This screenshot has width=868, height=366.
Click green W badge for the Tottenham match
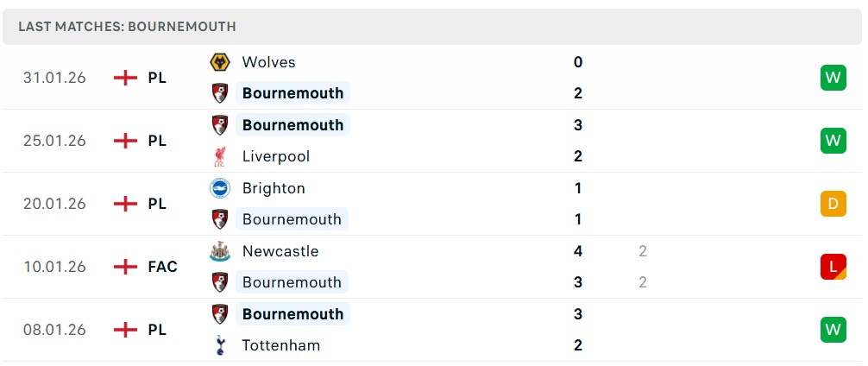tap(833, 330)
